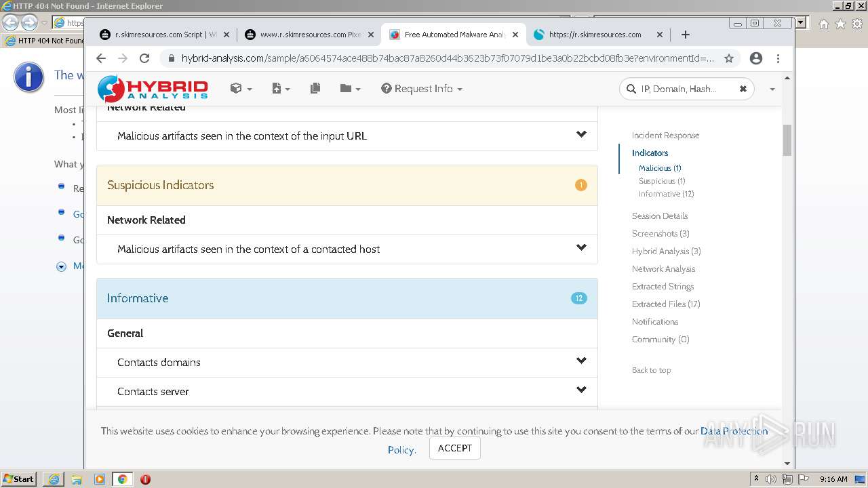Click scrollbar down arrow in Chrome
This screenshot has width=868, height=488.
tap(787, 464)
